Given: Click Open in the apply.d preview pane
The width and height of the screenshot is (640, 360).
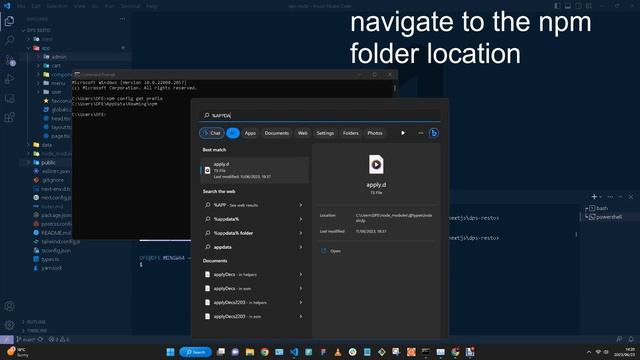Looking at the screenshot, I should click(x=335, y=251).
